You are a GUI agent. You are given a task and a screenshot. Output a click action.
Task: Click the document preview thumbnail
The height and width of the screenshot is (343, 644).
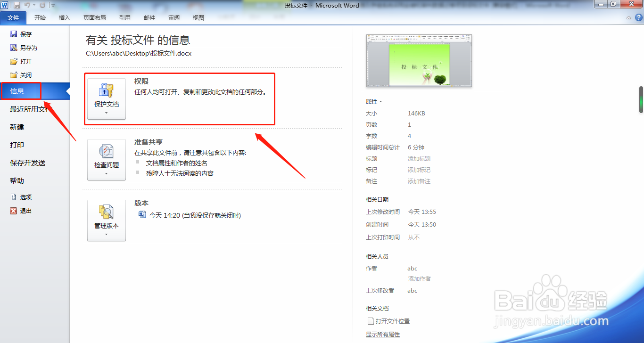[419, 60]
